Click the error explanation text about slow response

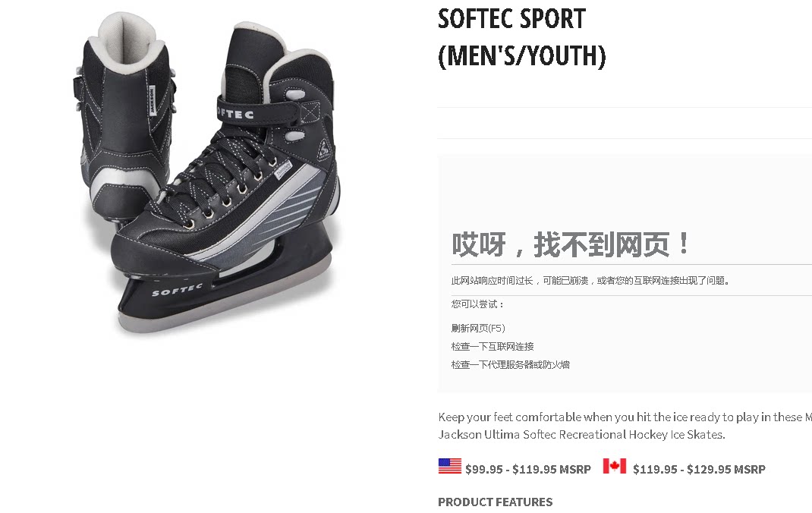coord(590,281)
